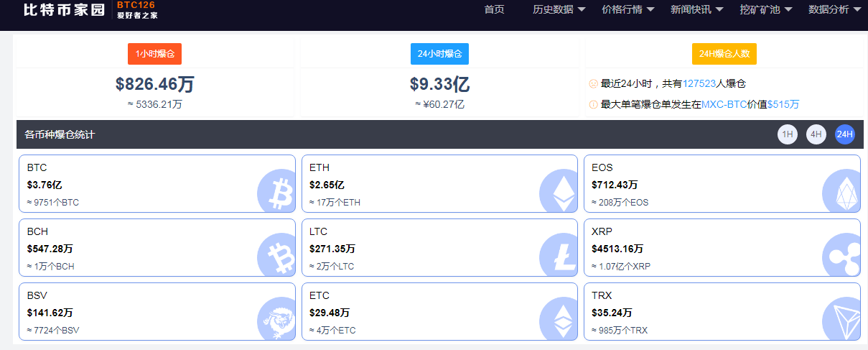
Task: Click the TRX coin name label
Action: point(602,295)
